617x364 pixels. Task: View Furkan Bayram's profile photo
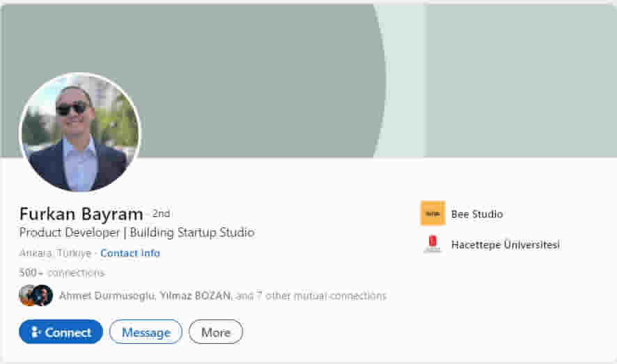pos(80,133)
